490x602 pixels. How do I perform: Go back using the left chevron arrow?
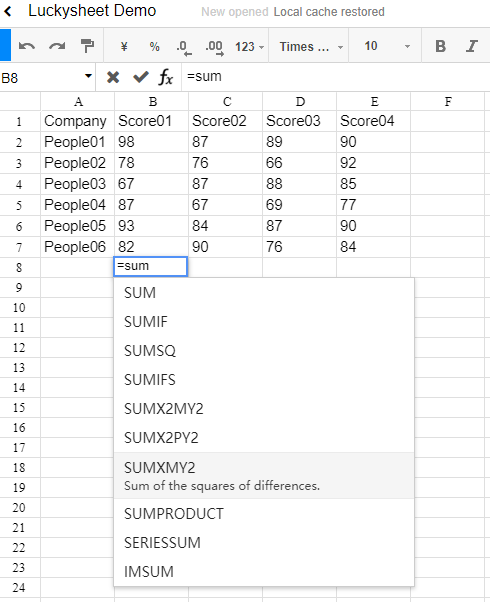point(8,12)
